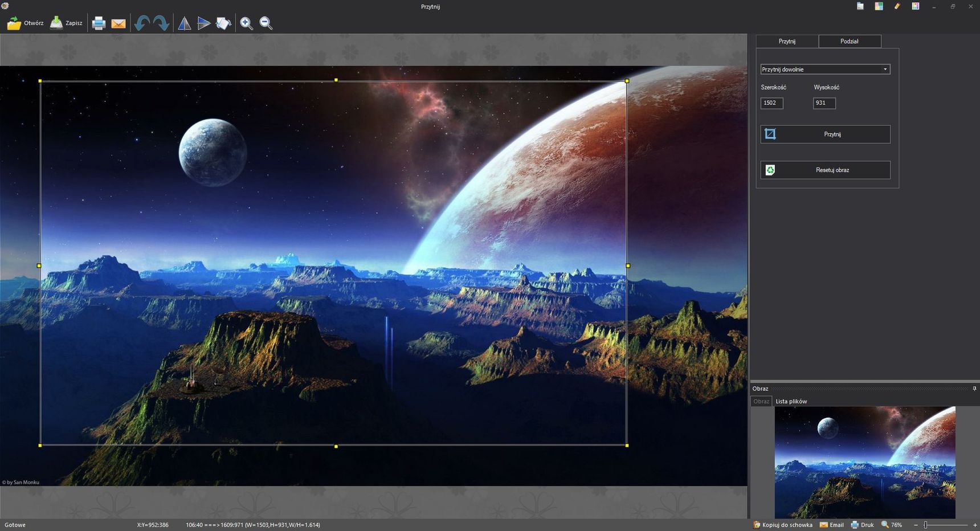980x531 pixels.
Task: Open the Lista plików tab
Action: pos(791,401)
